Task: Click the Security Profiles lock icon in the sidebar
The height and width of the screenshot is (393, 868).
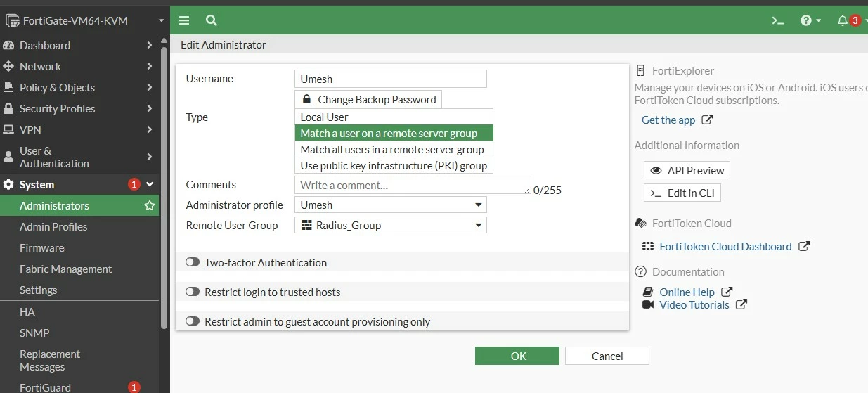Action: tap(8, 108)
